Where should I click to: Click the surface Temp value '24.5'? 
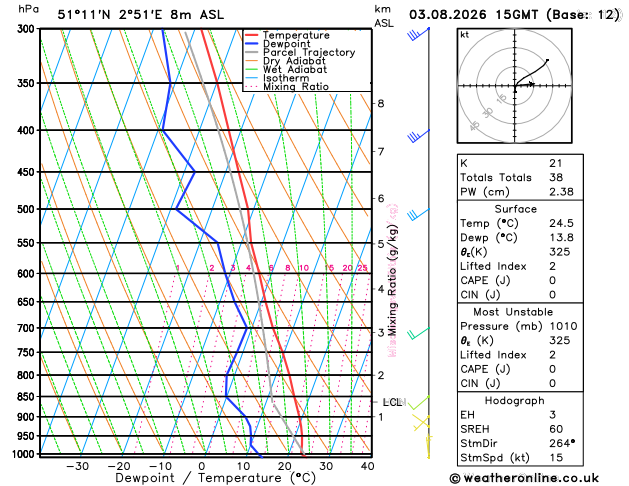tap(561, 223)
